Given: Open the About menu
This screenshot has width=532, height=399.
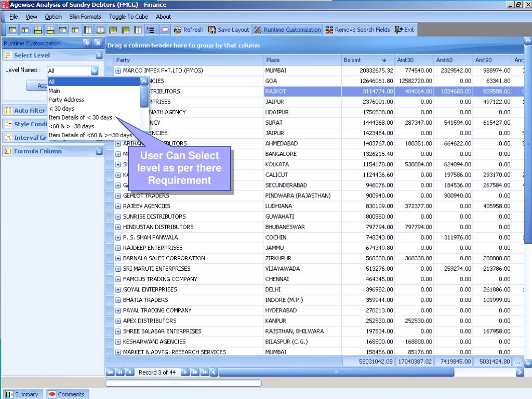Looking at the screenshot, I should point(164,17).
